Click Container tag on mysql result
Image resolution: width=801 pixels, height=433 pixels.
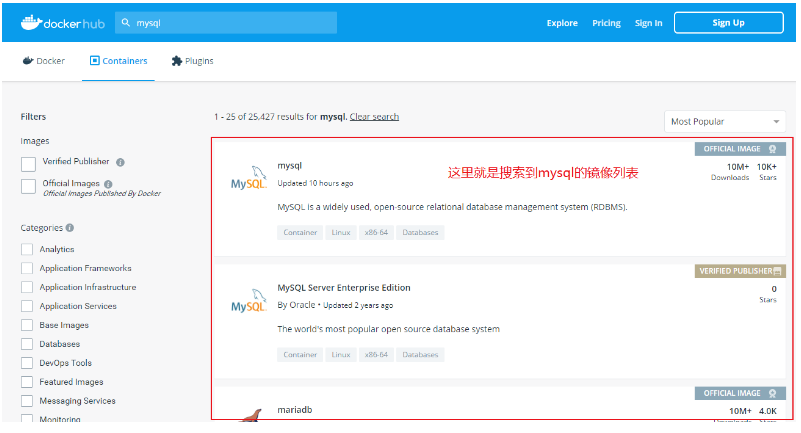(300, 232)
